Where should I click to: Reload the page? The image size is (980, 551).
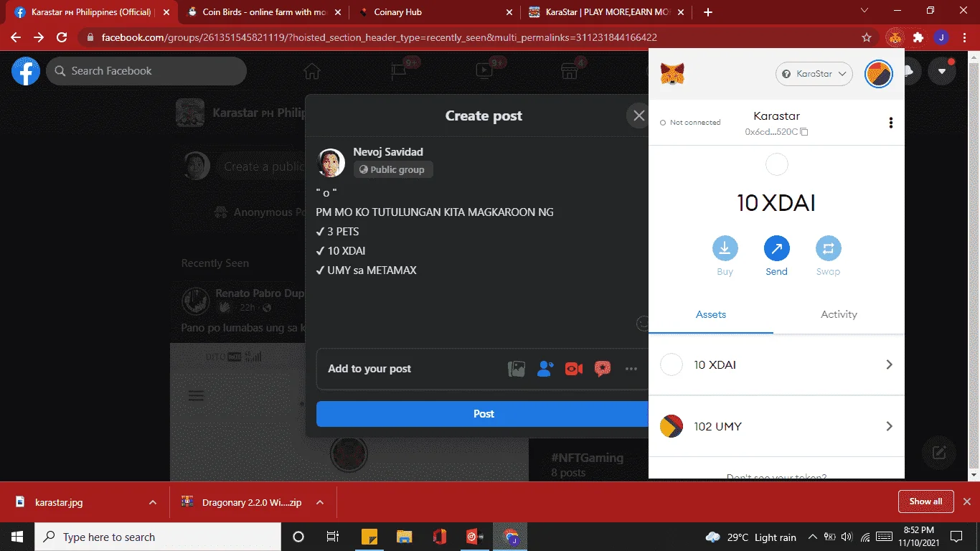(x=62, y=37)
